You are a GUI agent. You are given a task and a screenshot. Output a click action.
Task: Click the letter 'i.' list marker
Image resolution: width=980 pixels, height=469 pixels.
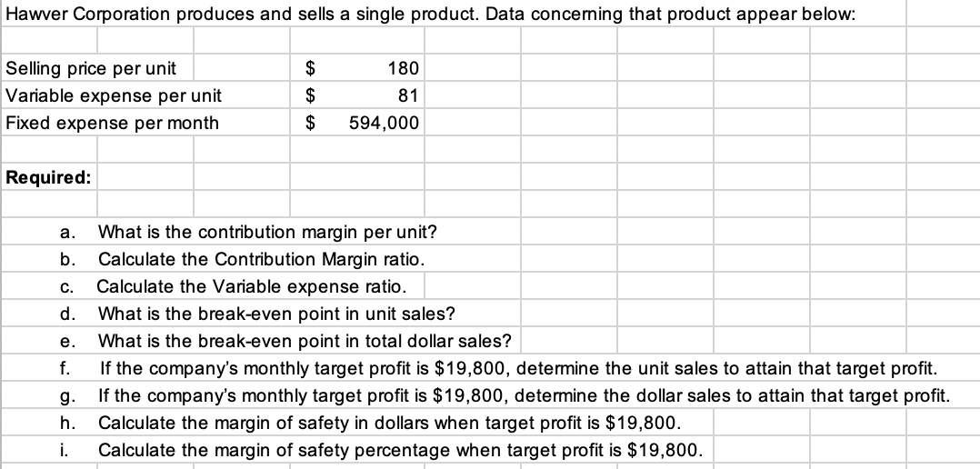[x=65, y=450]
